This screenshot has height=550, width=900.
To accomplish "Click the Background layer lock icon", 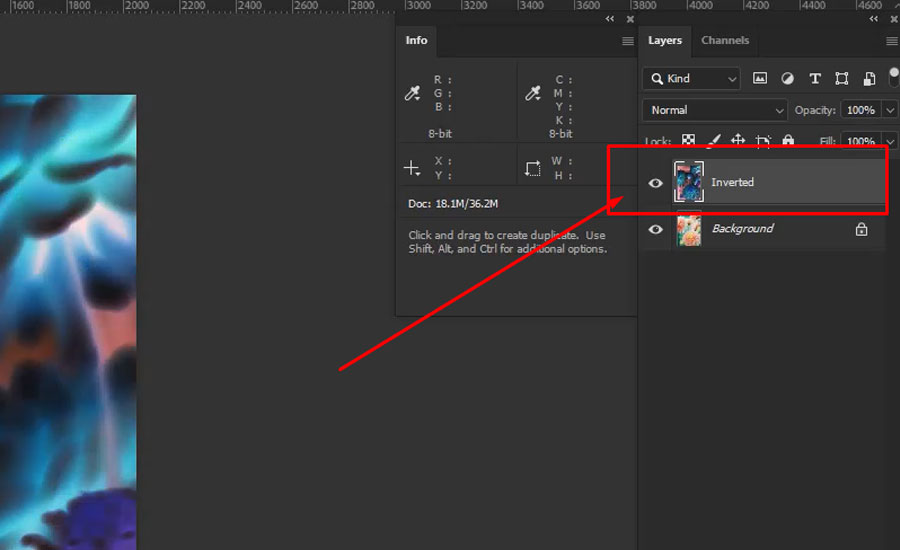I will pos(861,229).
